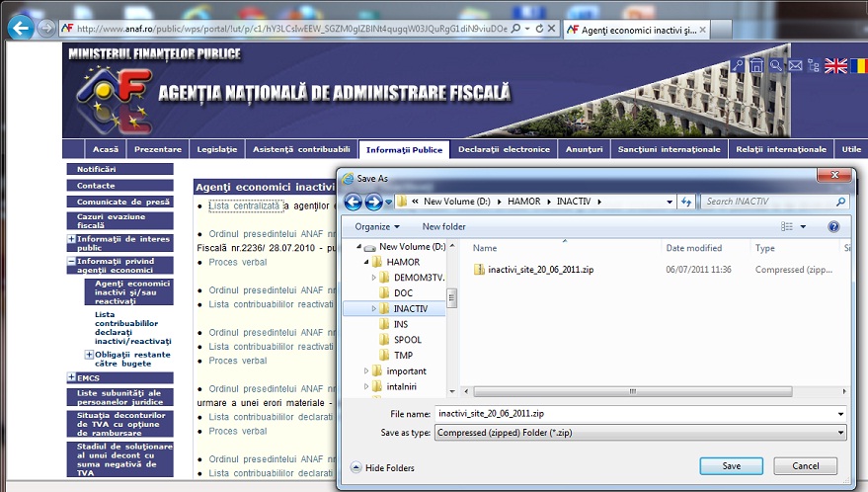Open recent locations dropdown next to navigation arrows

point(389,203)
